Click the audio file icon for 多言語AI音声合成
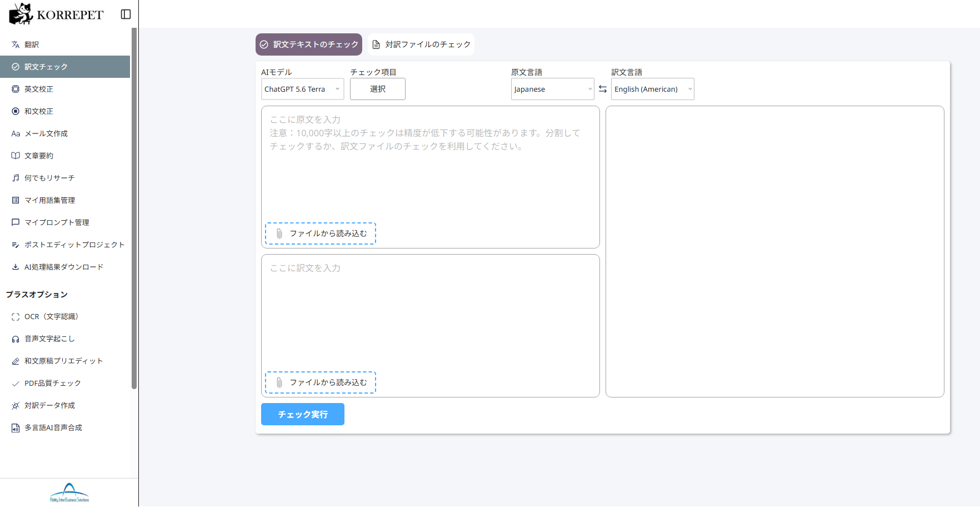Screen dimensions: 980x507 [16, 428]
